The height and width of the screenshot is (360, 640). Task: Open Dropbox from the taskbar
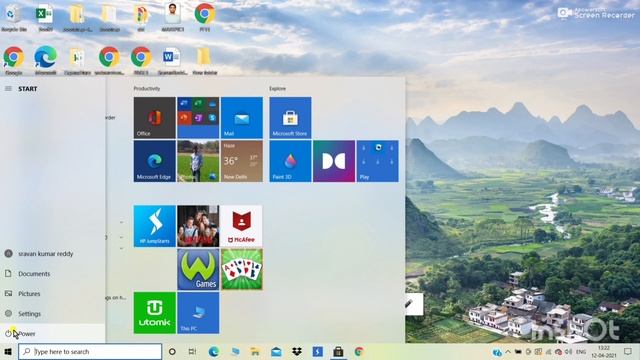(297, 351)
